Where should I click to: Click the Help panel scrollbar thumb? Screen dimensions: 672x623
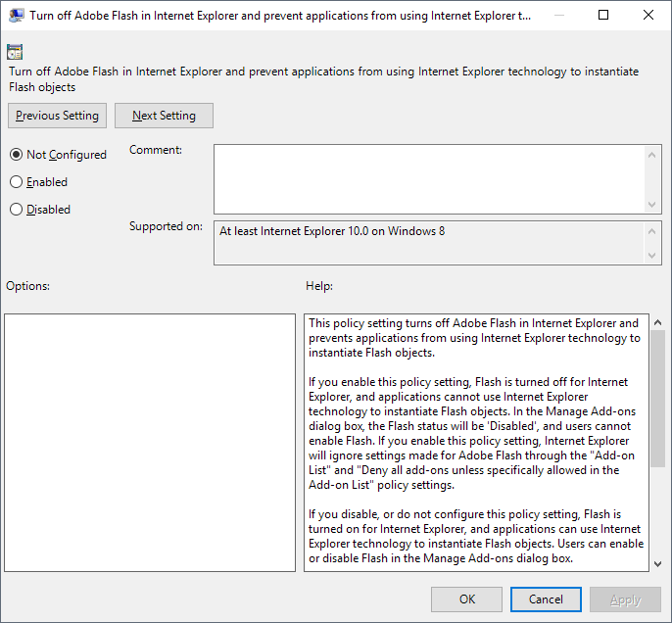tap(658, 399)
